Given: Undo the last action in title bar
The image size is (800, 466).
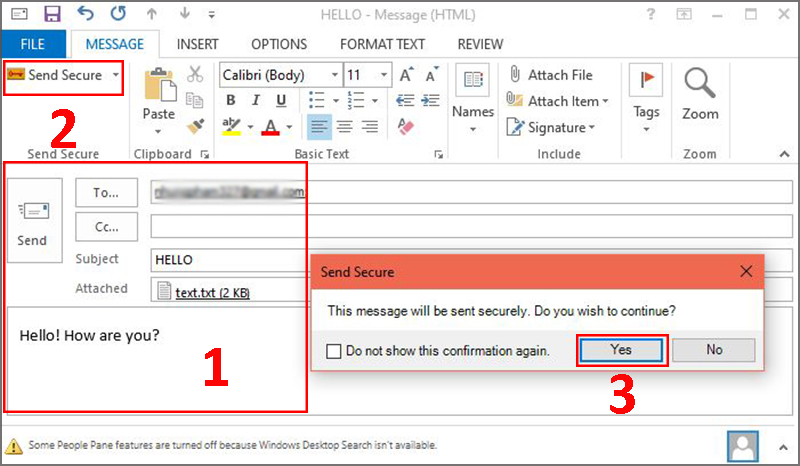Looking at the screenshot, I should 85,13.
